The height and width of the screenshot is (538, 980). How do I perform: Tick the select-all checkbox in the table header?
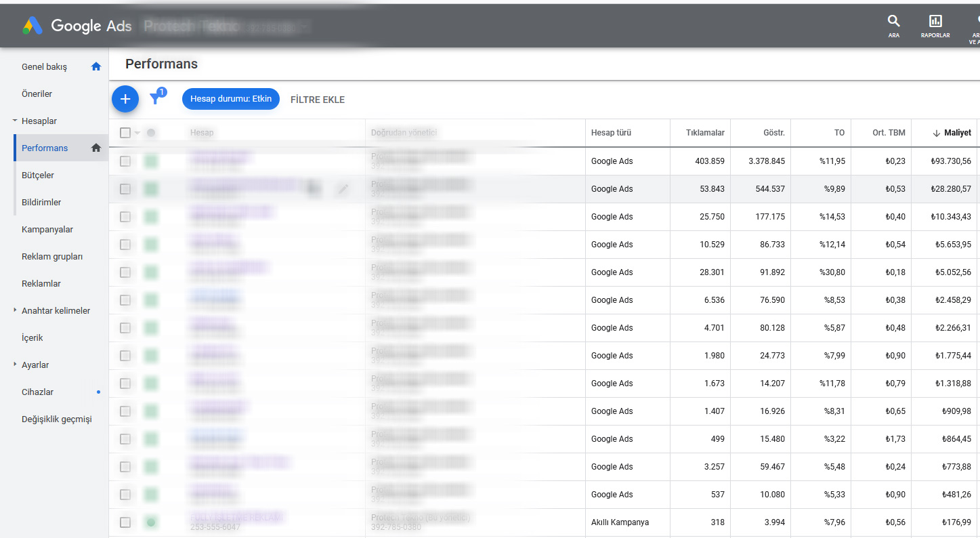point(125,133)
